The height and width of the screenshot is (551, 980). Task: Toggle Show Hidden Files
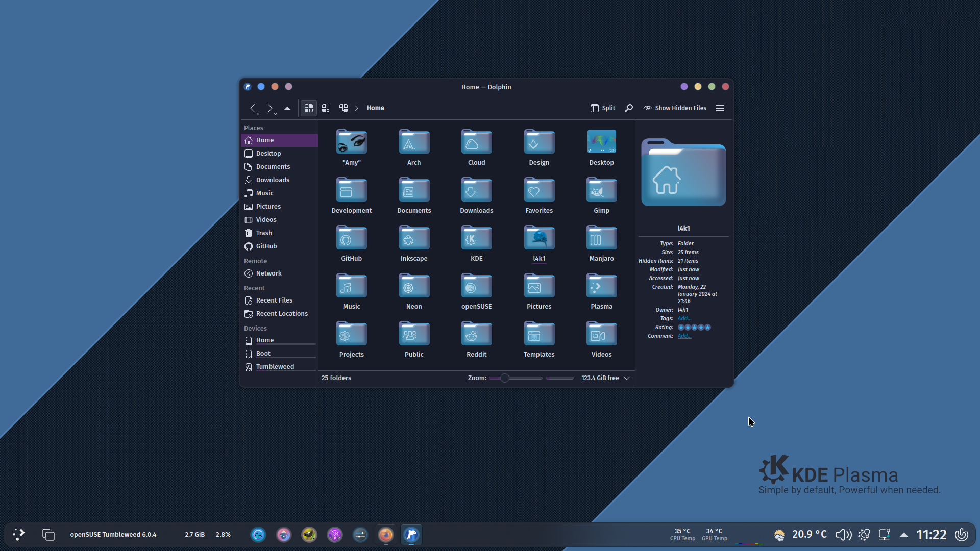tap(675, 108)
